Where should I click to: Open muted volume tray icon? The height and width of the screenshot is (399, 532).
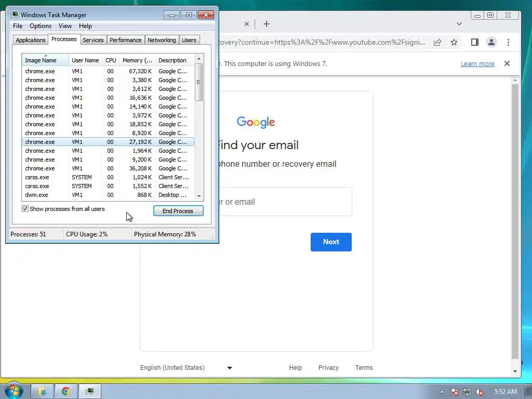pos(480,392)
